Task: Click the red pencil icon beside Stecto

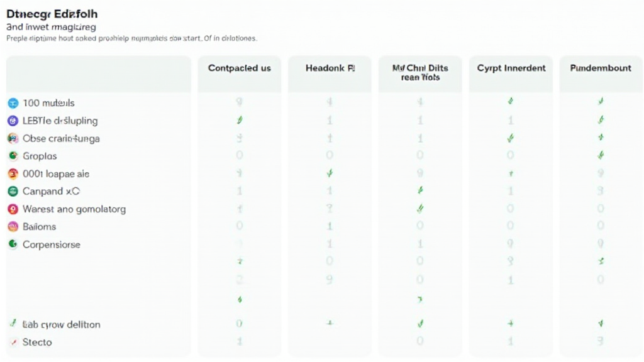Action: coord(13,342)
